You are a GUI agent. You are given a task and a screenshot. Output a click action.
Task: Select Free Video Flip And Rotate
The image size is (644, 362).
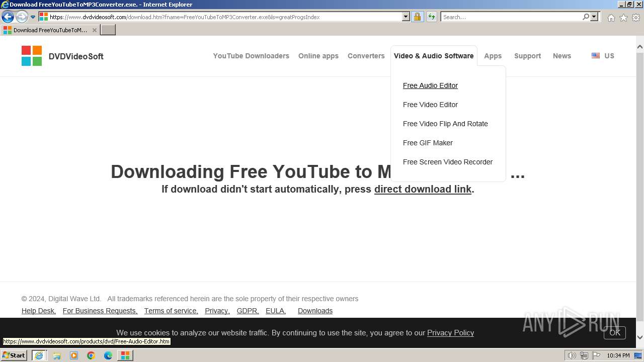(x=445, y=124)
